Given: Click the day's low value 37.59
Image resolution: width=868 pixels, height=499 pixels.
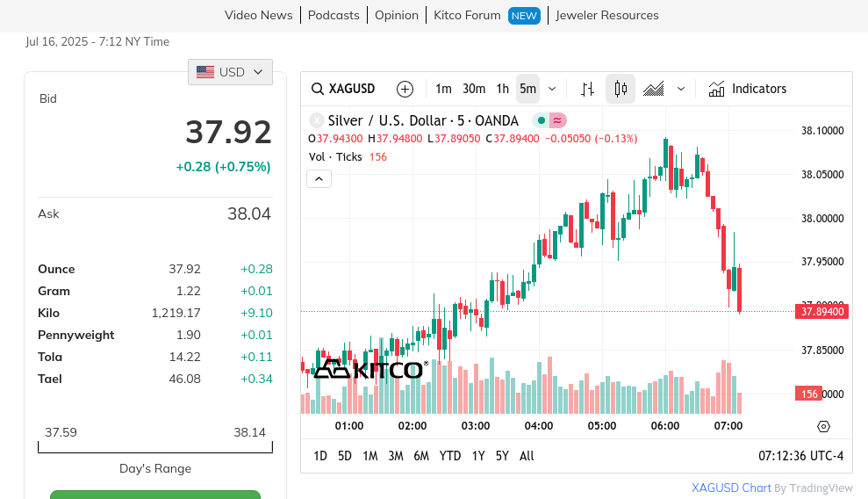Looking at the screenshot, I should point(61,432).
